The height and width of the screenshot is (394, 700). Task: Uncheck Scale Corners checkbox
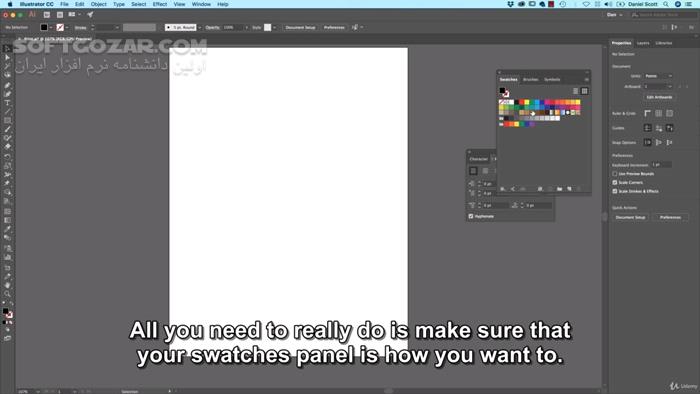coord(615,182)
